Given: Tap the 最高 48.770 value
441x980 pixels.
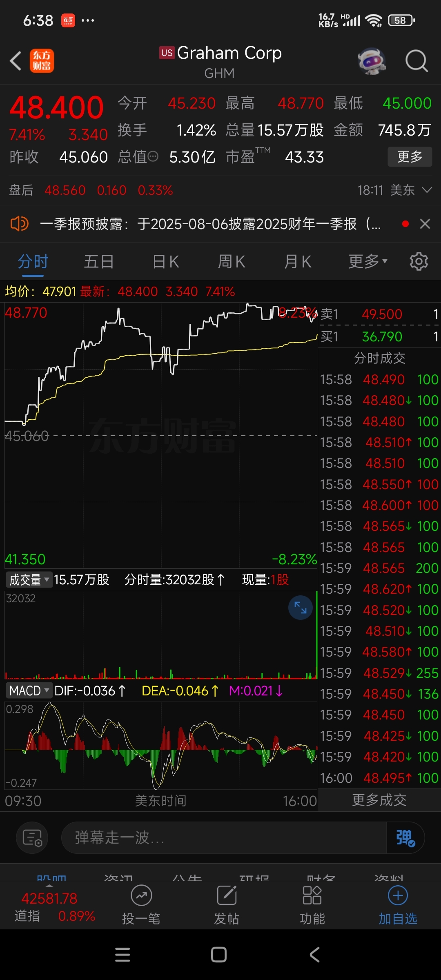Looking at the screenshot, I should (301, 103).
